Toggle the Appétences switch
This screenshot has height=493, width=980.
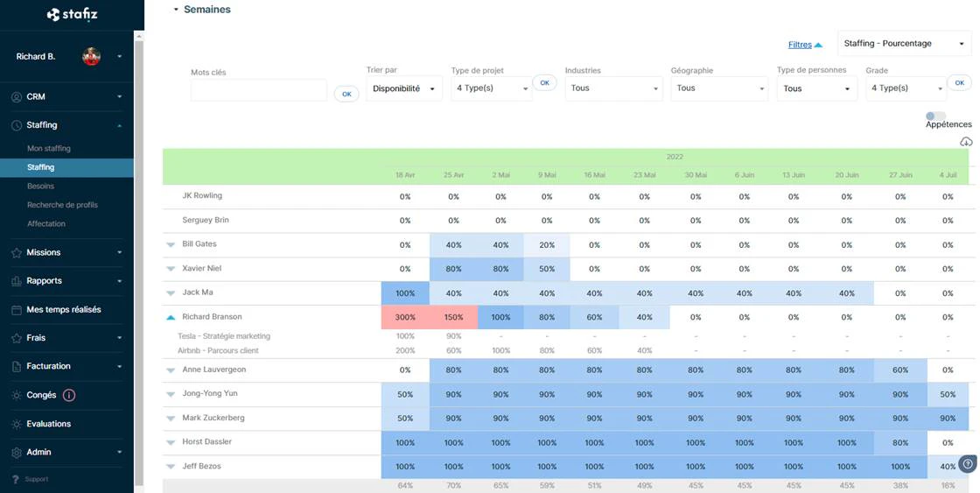coord(935,116)
